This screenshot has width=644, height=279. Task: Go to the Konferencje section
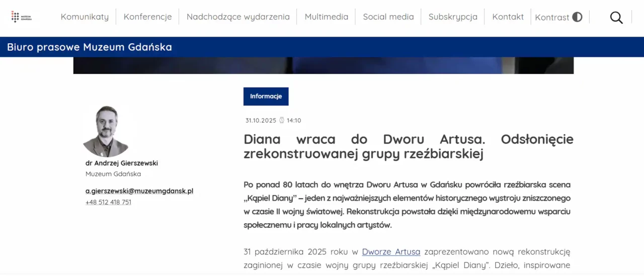[x=147, y=17]
